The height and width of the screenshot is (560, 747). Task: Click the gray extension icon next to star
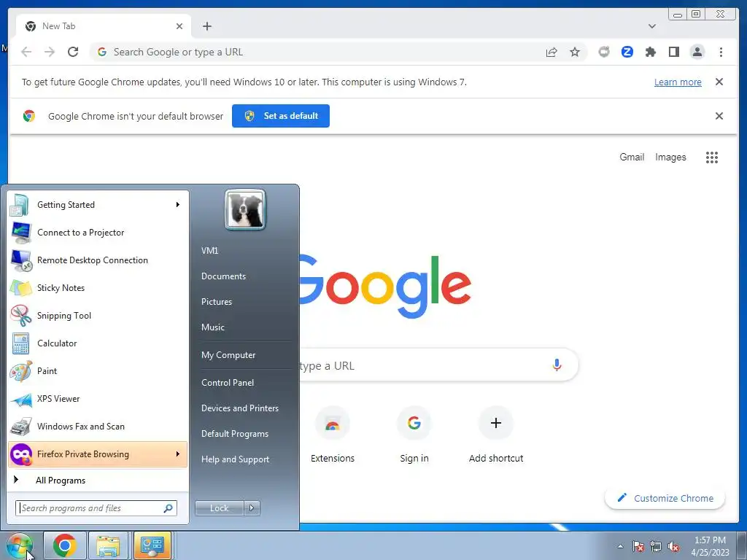[x=603, y=52]
